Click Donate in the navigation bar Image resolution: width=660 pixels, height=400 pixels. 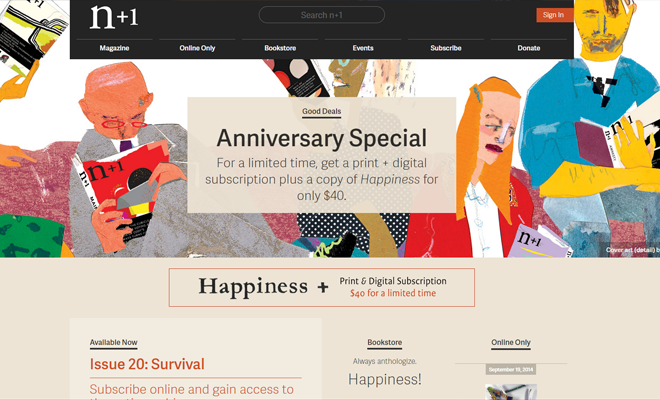click(529, 48)
